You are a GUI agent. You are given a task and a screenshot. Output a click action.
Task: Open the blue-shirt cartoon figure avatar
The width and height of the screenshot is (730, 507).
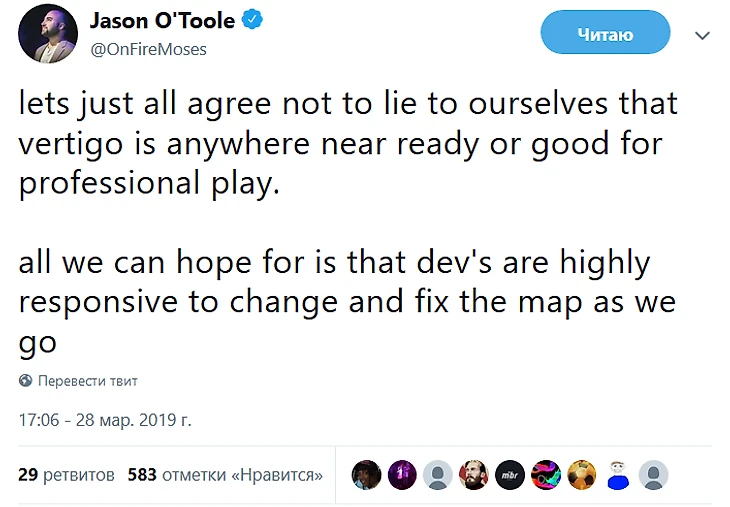[x=618, y=475]
